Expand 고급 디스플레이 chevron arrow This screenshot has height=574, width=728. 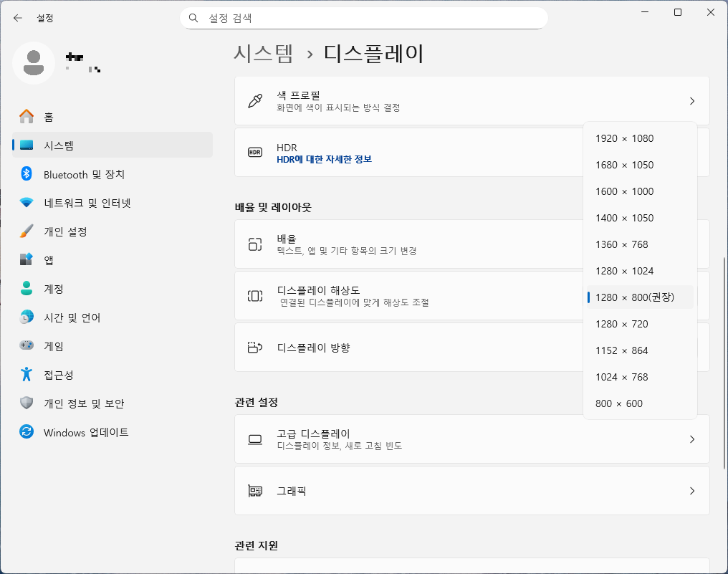coord(691,439)
